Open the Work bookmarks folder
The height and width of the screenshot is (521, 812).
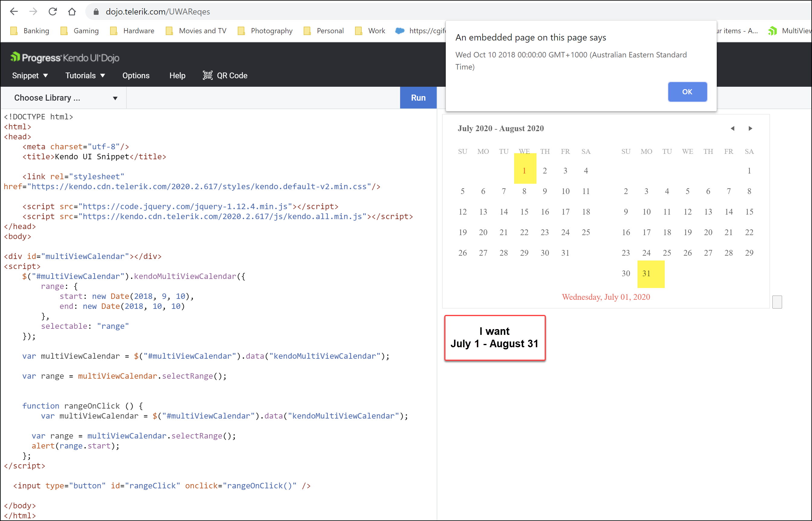pyautogui.click(x=370, y=31)
